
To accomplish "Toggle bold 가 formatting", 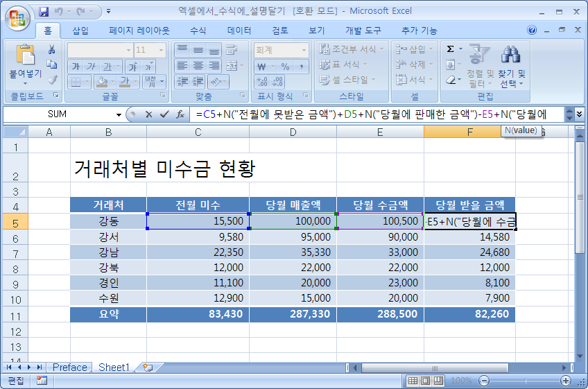I will (x=76, y=67).
